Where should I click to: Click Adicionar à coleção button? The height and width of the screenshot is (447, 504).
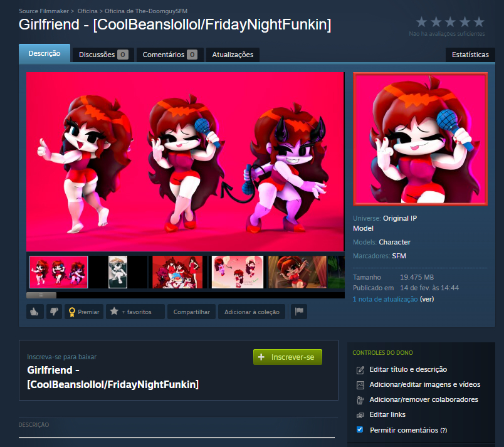(251, 312)
